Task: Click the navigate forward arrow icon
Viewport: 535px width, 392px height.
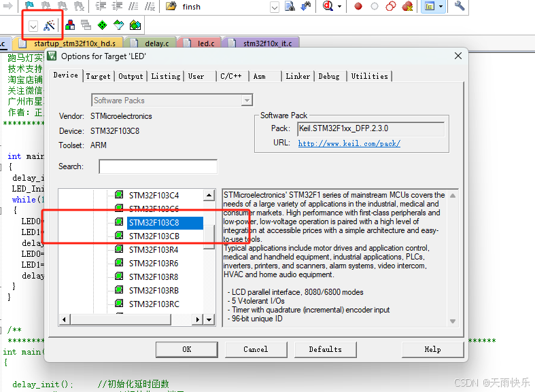Action: 8,6
